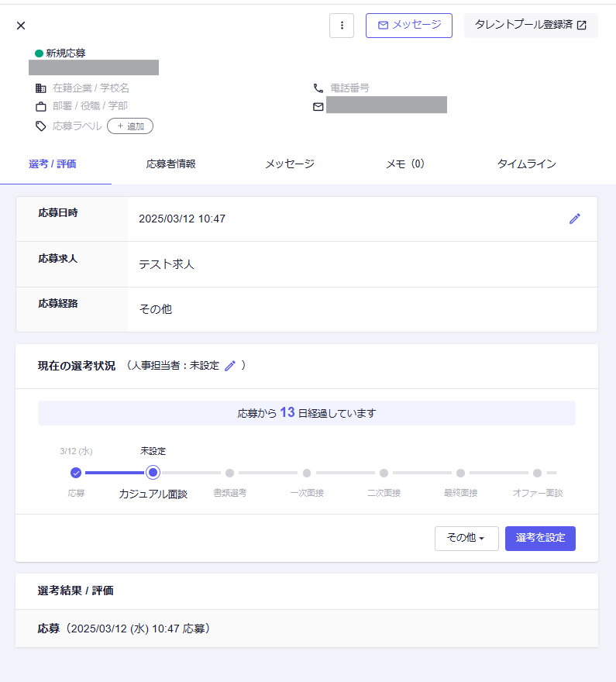616x682 pixels.
Task: Go to the タイムライン tab
Action: tap(526, 164)
